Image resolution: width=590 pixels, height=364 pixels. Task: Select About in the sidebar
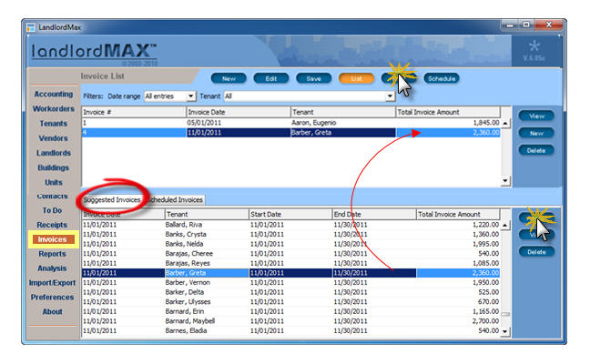click(52, 312)
